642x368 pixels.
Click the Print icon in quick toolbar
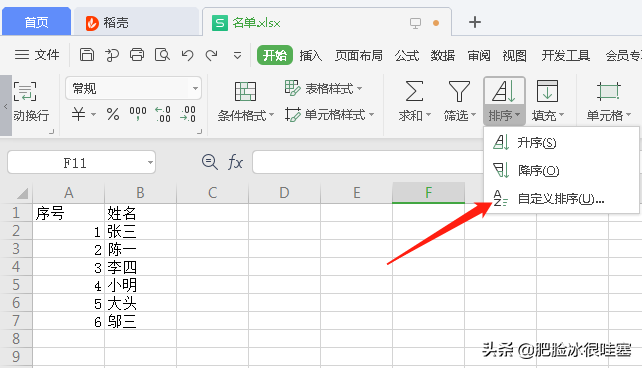(137, 55)
